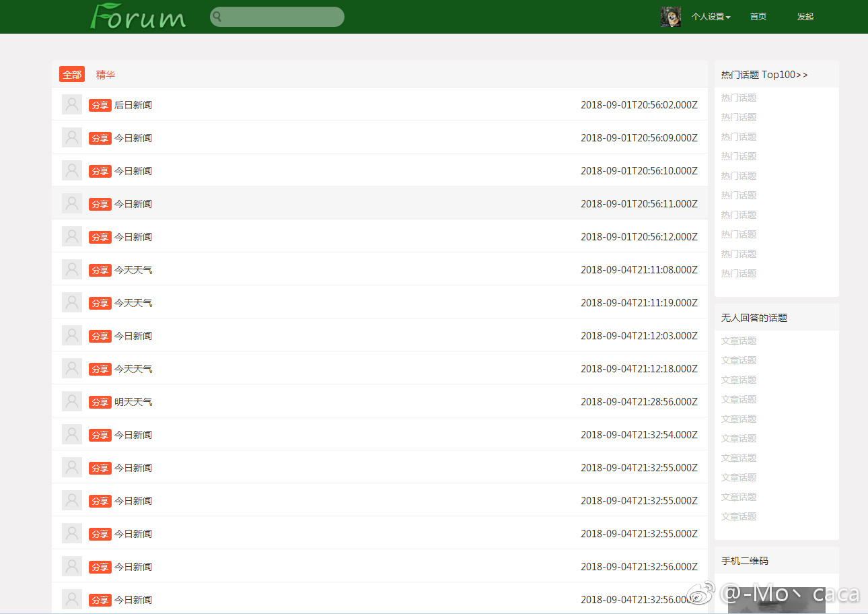
Task: Open 热门话题 Top100>> link
Action: tap(764, 75)
